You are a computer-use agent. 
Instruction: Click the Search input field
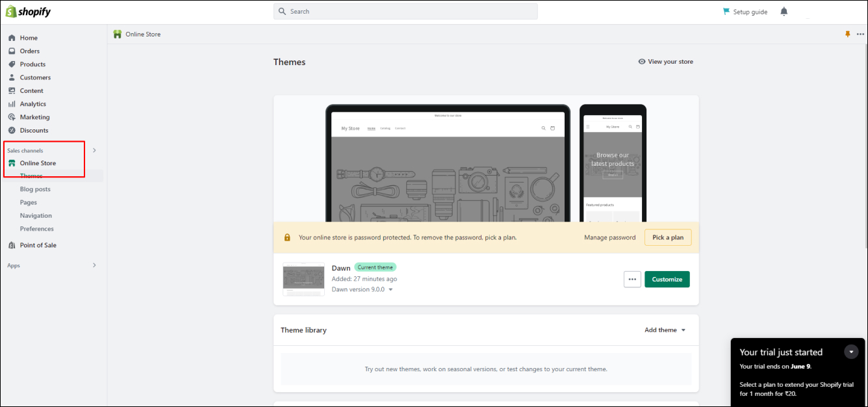[x=405, y=12]
